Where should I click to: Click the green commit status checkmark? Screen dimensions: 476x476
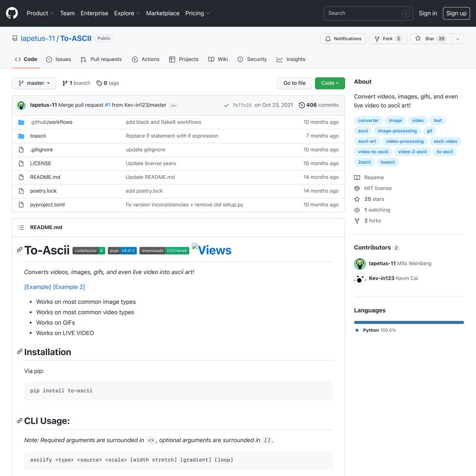click(x=226, y=105)
